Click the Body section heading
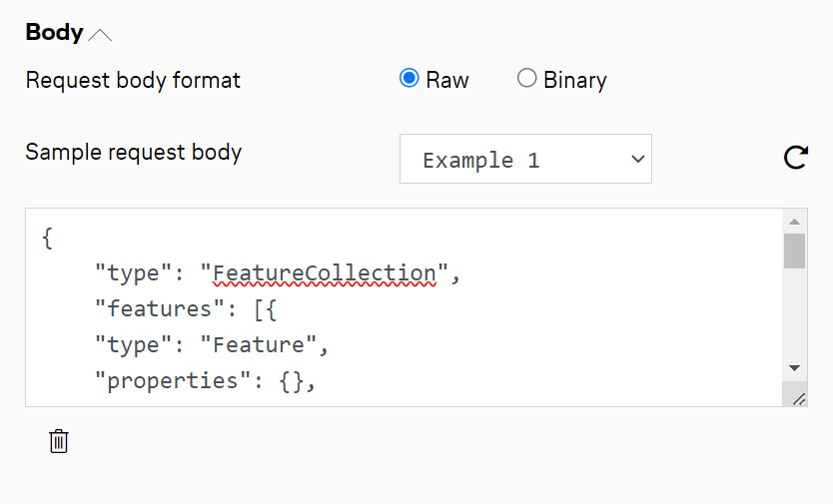 tap(54, 32)
